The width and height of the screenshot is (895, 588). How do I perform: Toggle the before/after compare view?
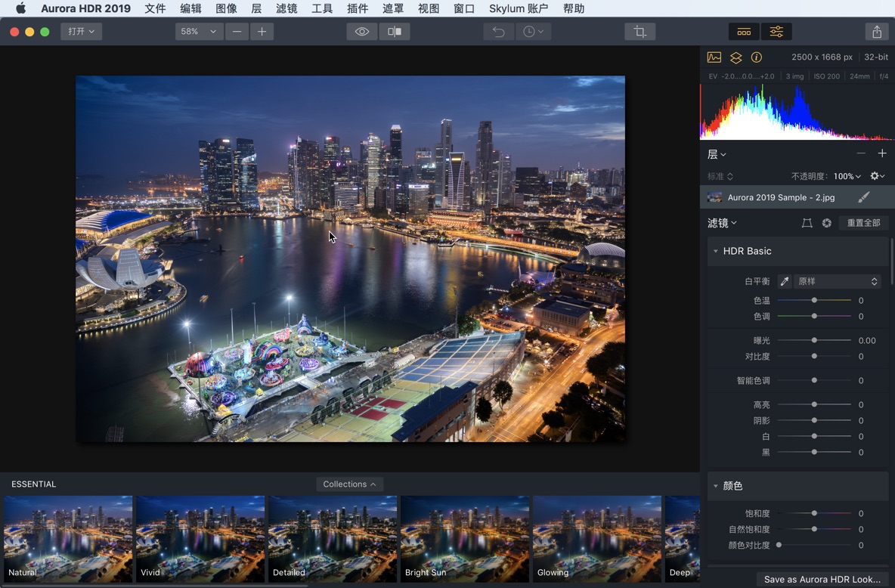(x=394, y=31)
